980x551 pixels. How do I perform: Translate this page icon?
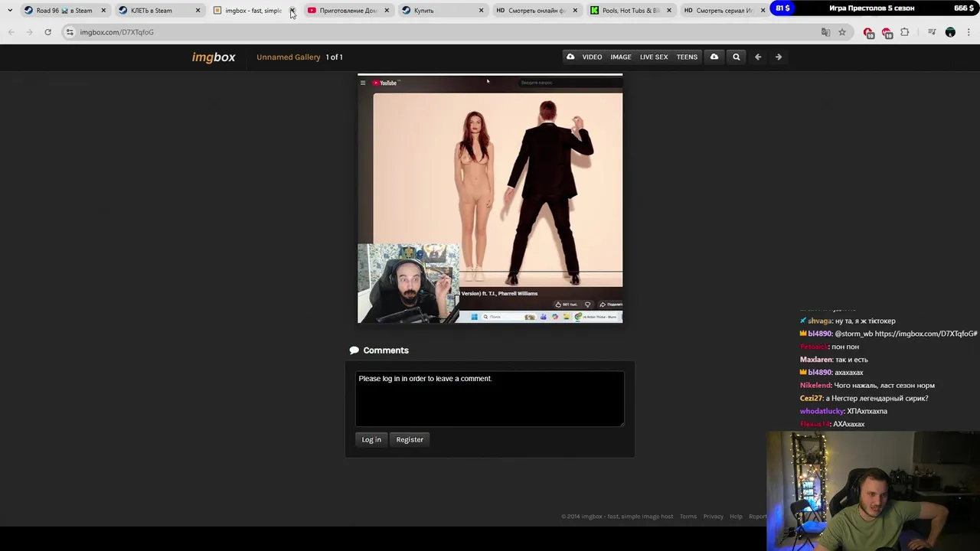point(825,32)
